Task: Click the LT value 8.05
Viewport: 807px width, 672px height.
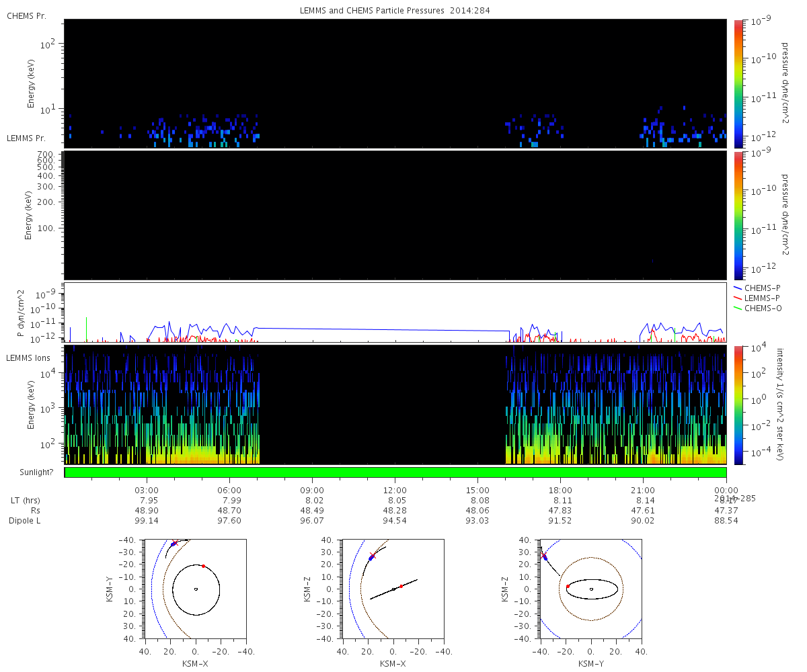Action: pos(395,501)
